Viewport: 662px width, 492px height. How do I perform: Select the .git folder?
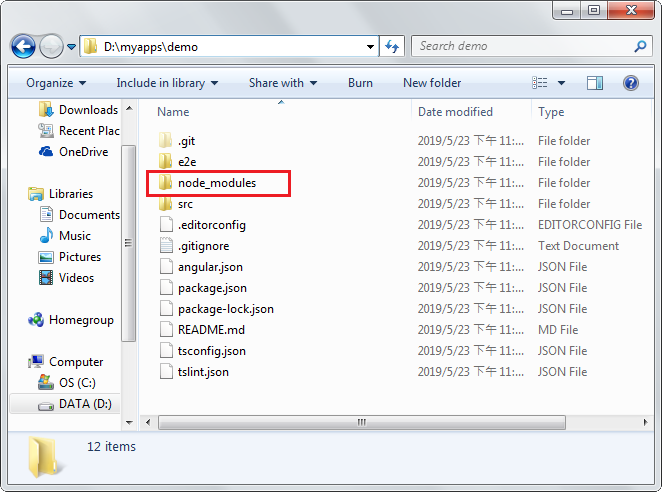(186, 141)
